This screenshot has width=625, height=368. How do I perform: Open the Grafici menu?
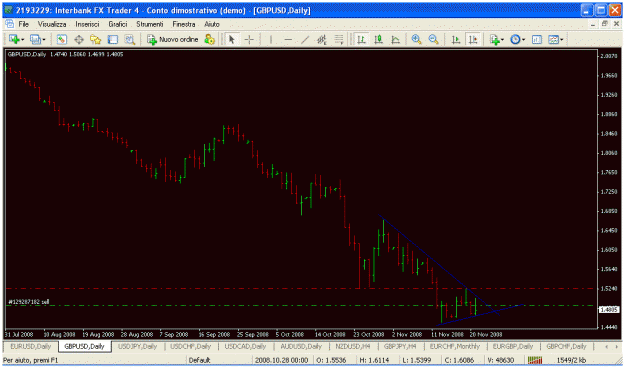pos(118,24)
